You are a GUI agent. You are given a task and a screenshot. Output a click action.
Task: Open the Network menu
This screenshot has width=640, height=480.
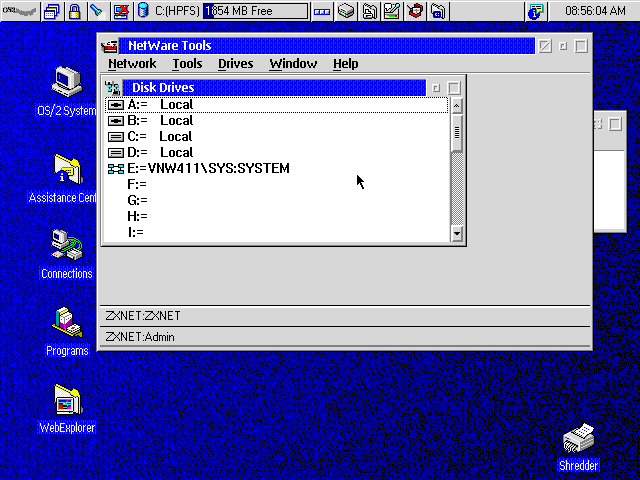pyautogui.click(x=132, y=64)
